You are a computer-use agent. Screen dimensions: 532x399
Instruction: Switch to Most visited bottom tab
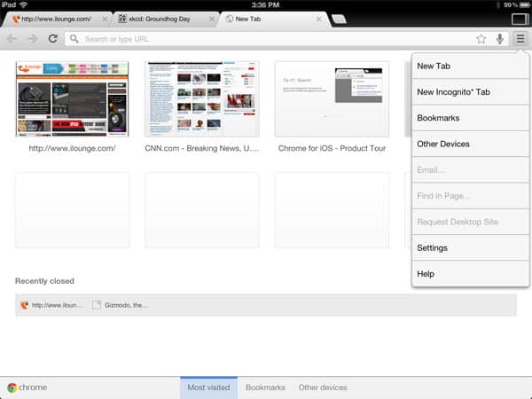pos(208,387)
